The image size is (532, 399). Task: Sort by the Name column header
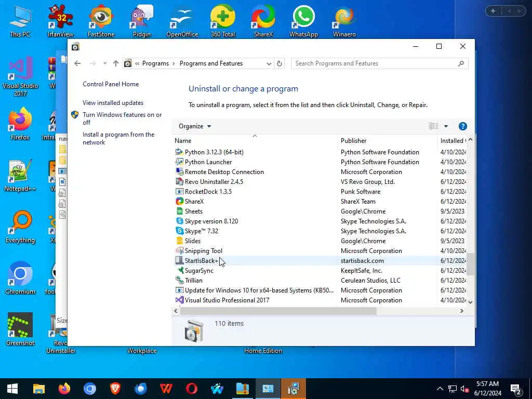255,140
